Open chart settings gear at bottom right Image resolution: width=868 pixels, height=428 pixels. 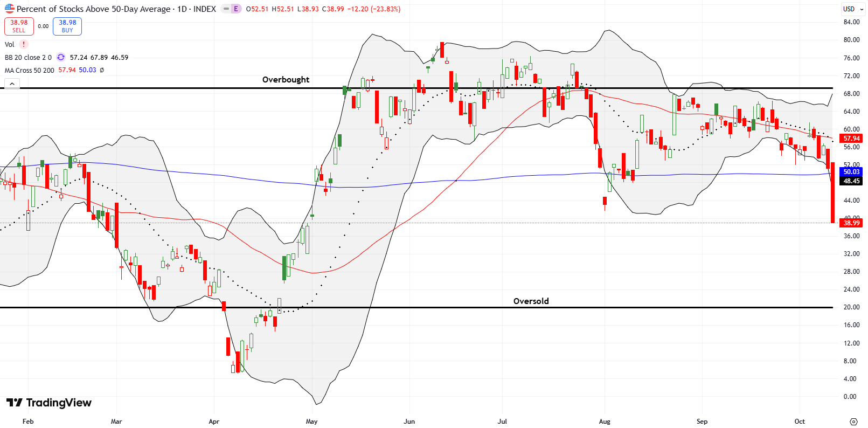tap(853, 422)
